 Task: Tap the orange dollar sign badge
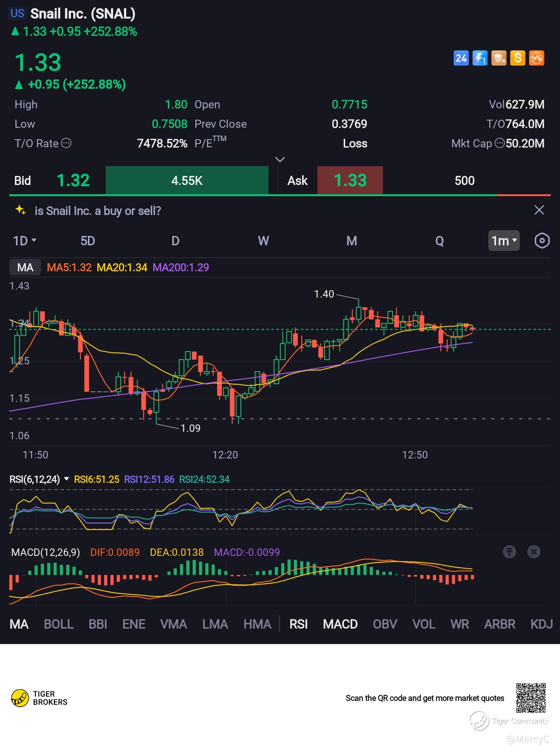517,58
